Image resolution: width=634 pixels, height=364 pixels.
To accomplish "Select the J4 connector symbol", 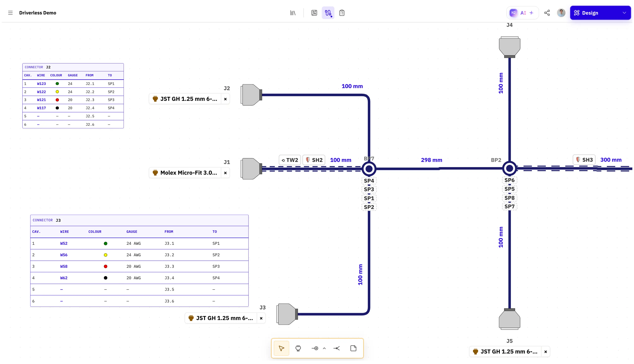I will [510, 47].
